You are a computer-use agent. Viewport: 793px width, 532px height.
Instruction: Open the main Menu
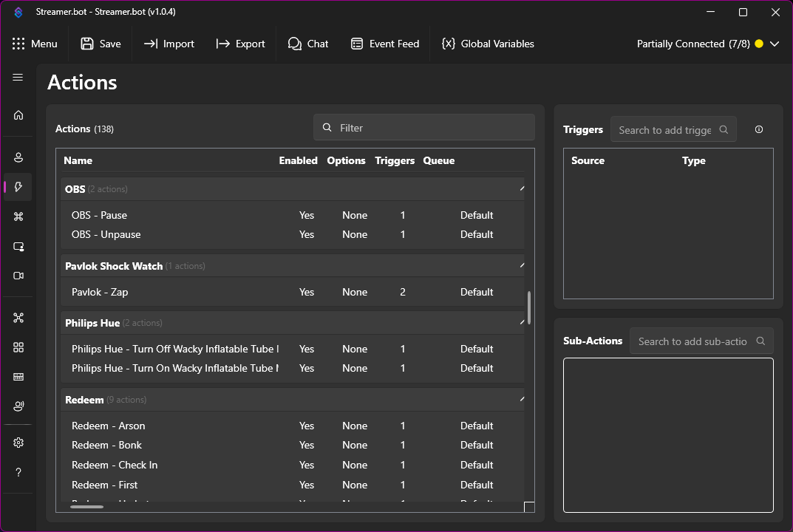(x=35, y=44)
